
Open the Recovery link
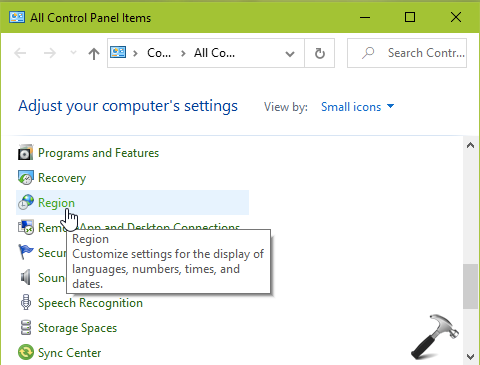coord(62,178)
